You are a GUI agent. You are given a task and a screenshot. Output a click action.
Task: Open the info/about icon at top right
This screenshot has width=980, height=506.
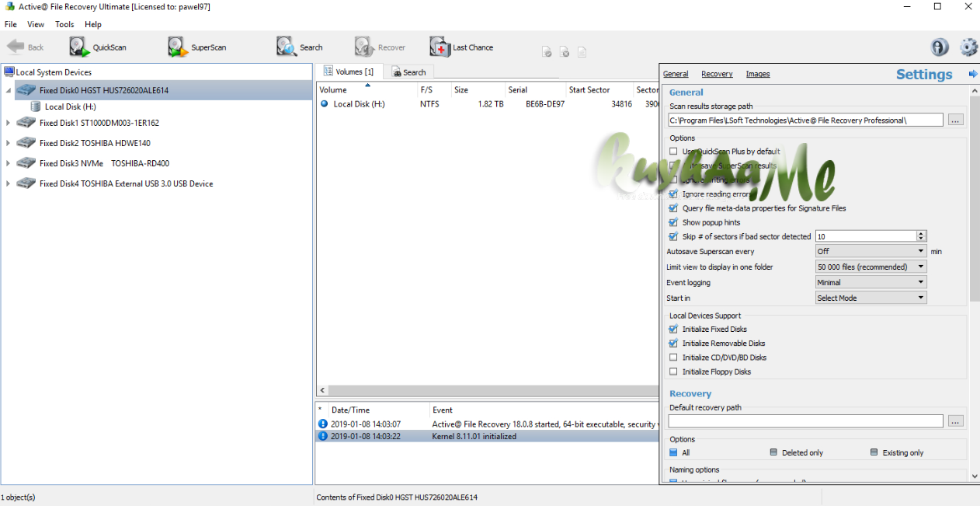pos(940,47)
